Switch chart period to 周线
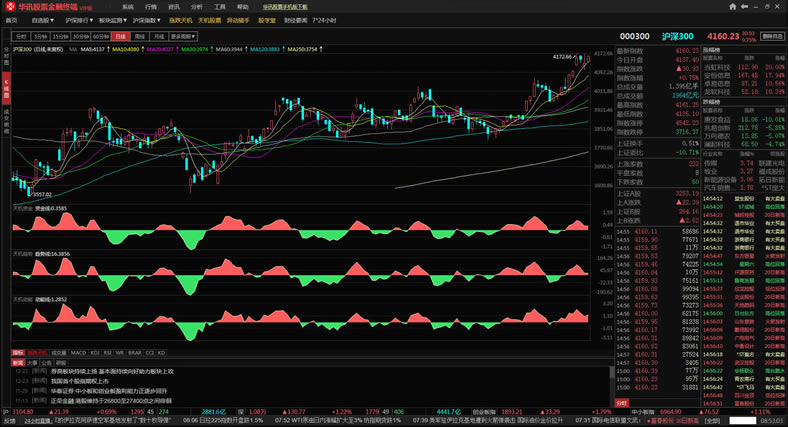This screenshot has width=788, height=427. (x=139, y=35)
